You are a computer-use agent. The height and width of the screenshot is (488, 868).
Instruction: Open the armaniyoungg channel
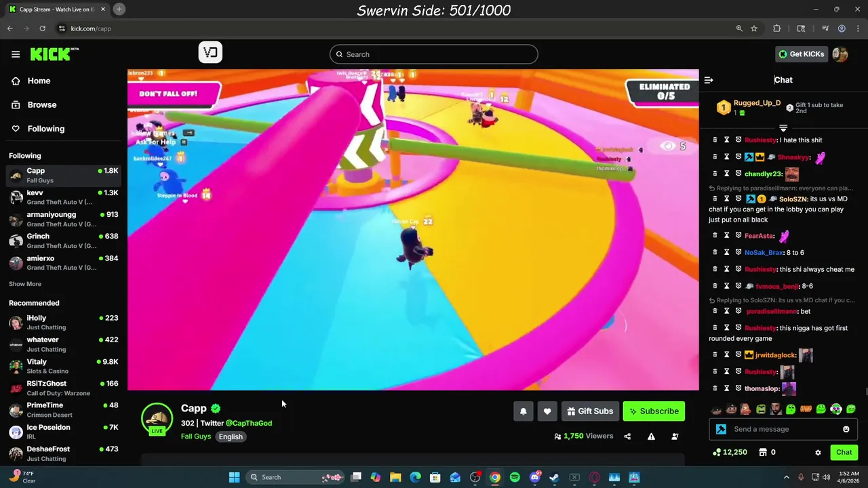[64, 219]
